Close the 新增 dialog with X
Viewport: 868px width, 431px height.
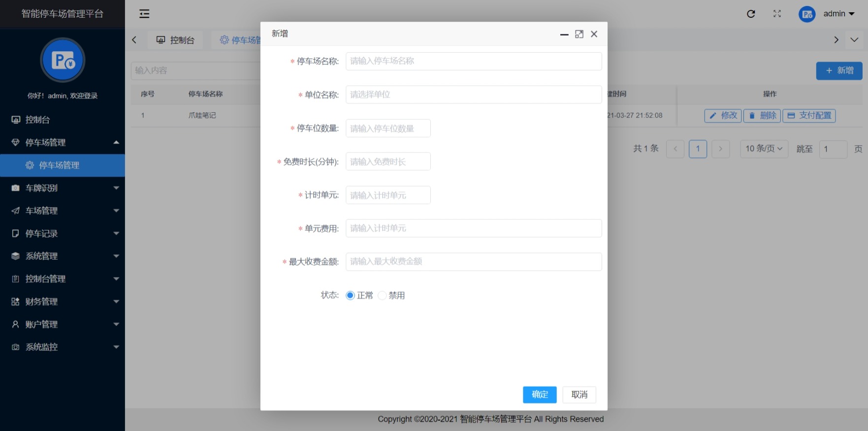[x=594, y=34]
